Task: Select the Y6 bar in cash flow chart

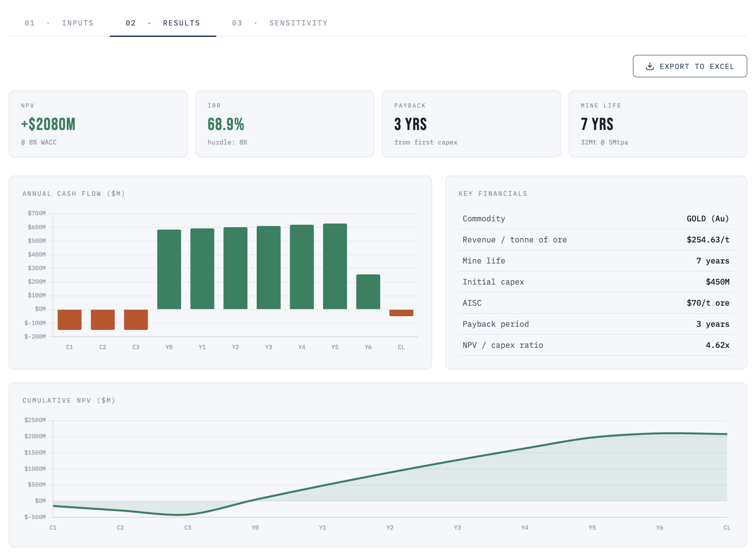Action: (x=368, y=292)
